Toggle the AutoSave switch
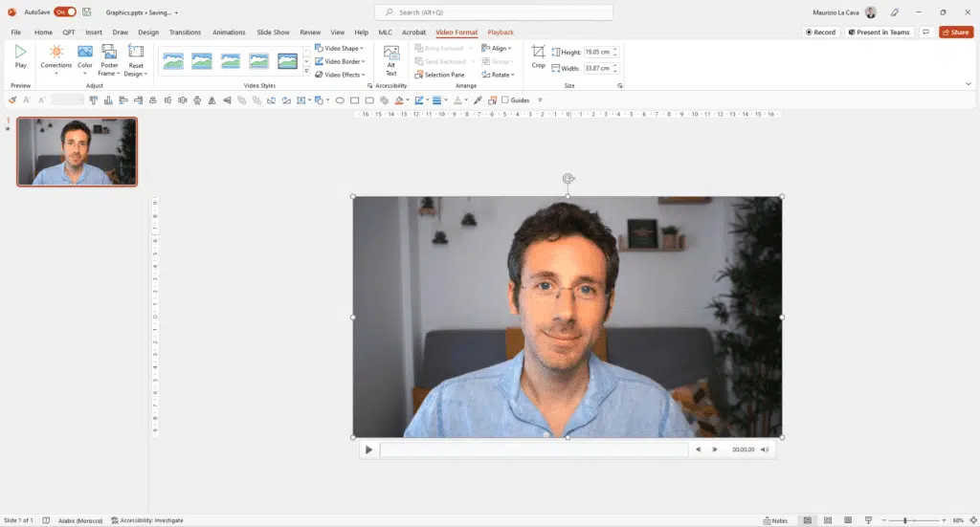Image resolution: width=980 pixels, height=527 pixels. point(65,12)
